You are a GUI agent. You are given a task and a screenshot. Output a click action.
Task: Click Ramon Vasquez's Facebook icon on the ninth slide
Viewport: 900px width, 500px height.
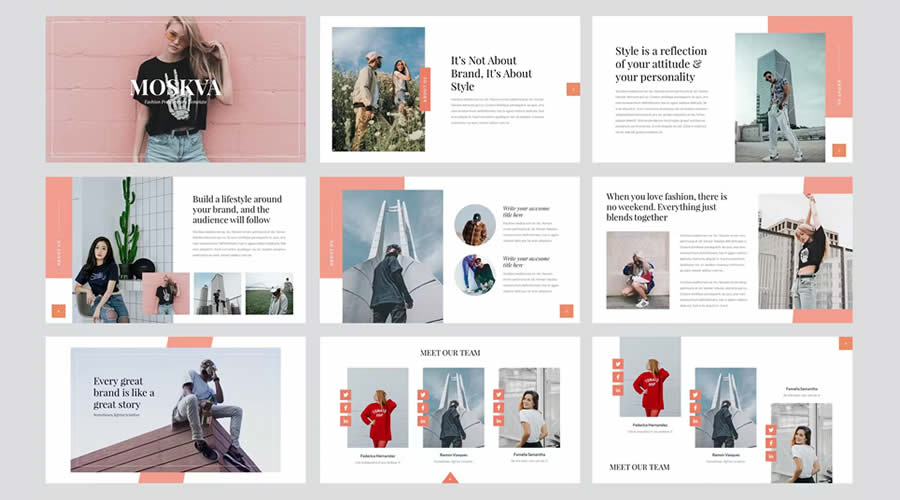(695, 408)
